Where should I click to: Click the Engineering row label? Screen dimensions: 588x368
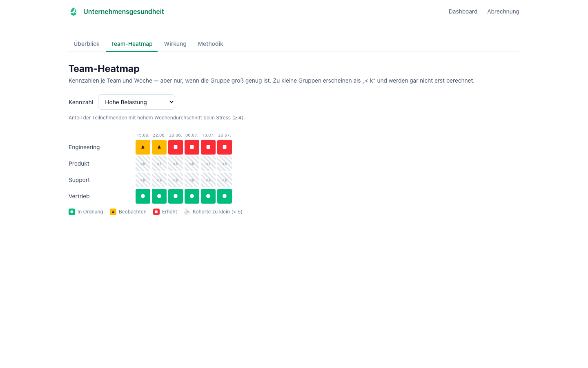(x=84, y=147)
